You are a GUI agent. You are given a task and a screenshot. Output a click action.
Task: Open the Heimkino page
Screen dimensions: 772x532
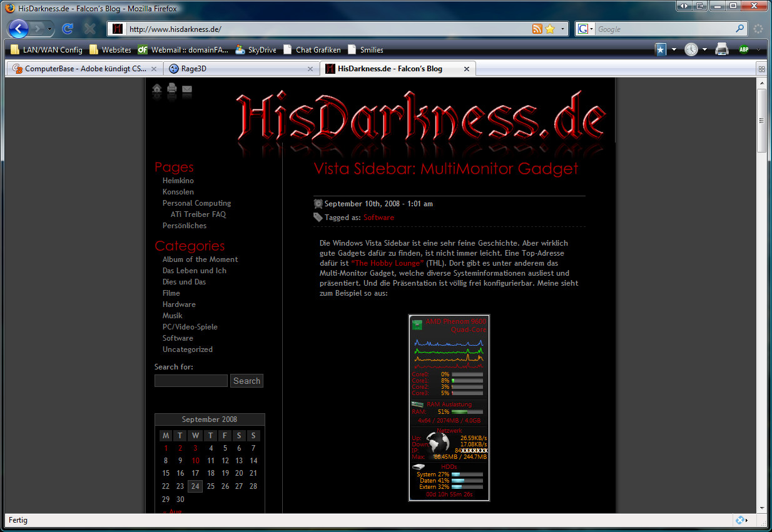178,181
